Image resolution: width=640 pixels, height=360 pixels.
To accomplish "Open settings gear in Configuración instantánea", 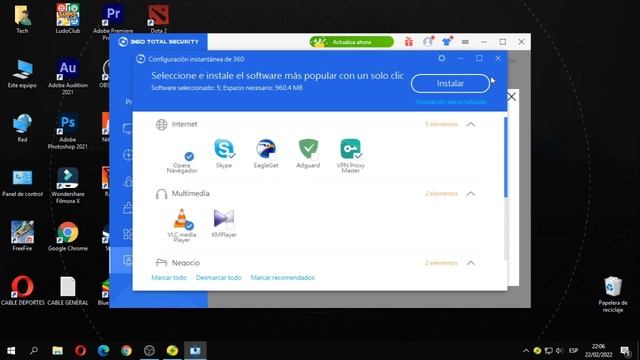I will 442,58.
